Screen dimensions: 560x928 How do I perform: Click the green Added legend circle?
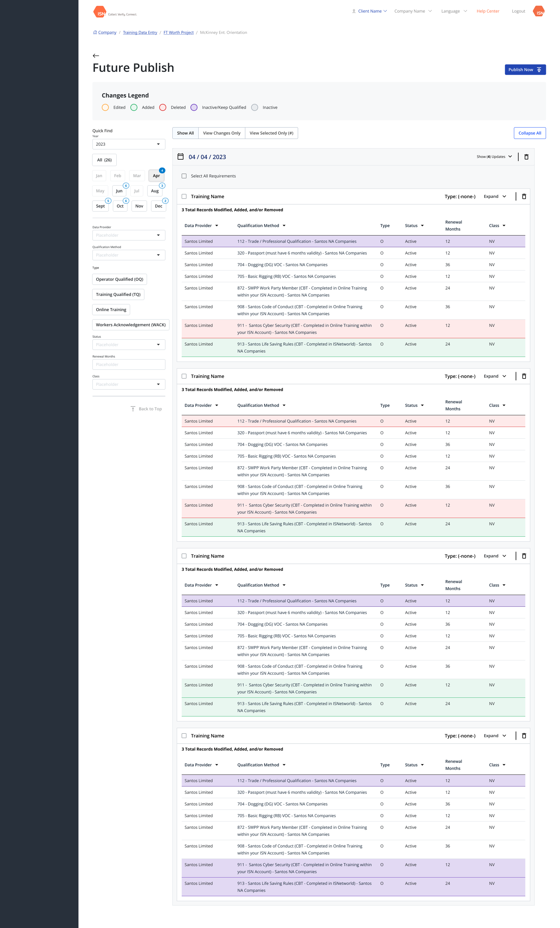(134, 107)
